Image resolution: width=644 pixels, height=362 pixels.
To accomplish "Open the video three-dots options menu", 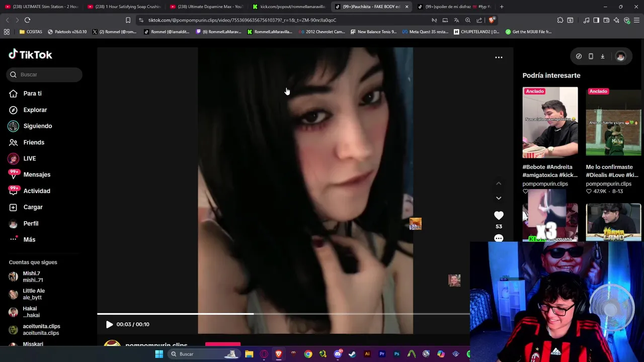I will (x=499, y=57).
